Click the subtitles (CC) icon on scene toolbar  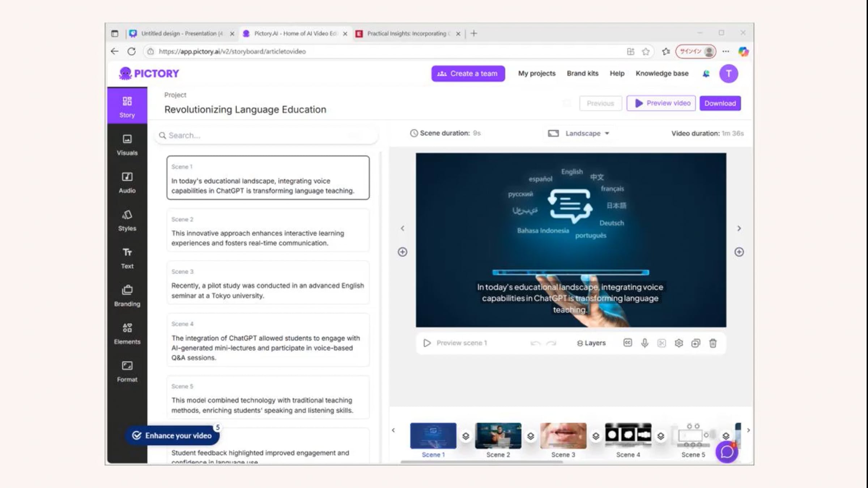(628, 343)
